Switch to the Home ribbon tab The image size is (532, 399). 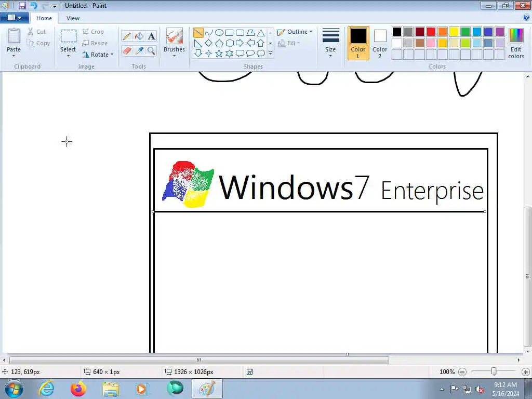coord(44,18)
